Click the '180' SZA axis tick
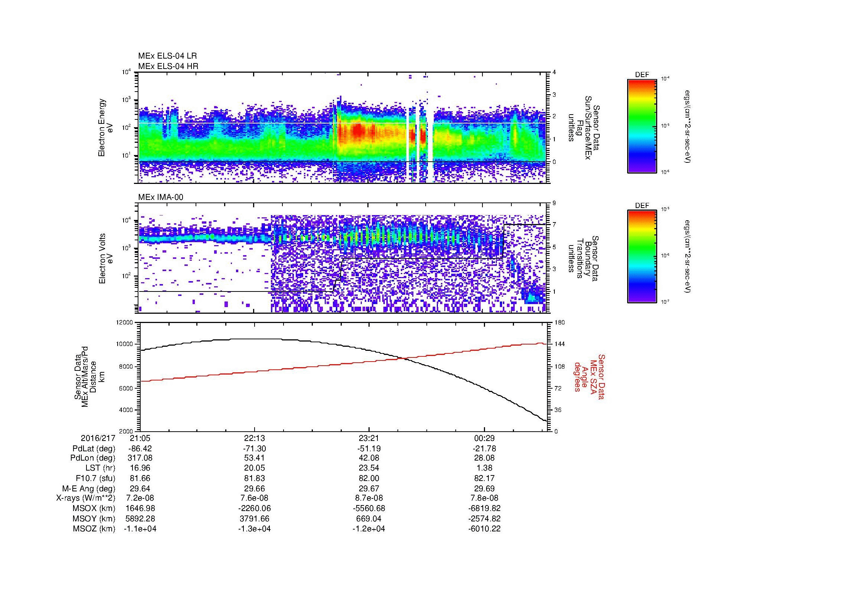The height and width of the screenshot is (613, 868). tap(560, 323)
